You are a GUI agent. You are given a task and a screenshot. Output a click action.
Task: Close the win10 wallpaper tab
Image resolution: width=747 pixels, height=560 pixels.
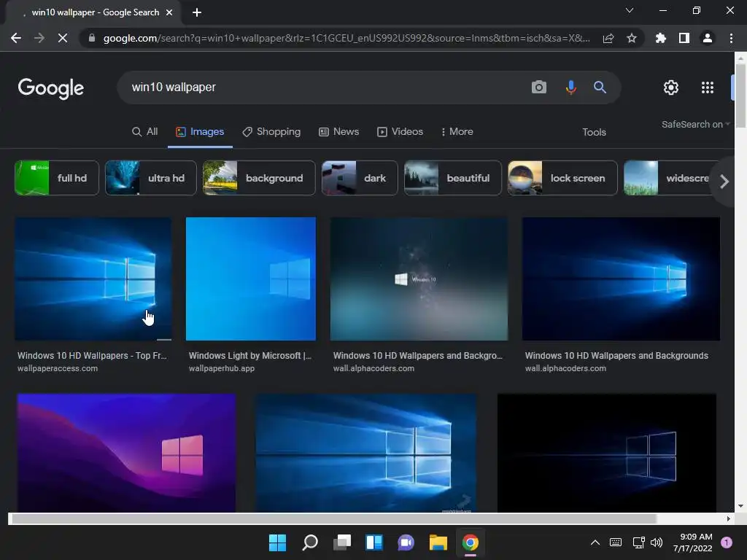(x=169, y=12)
